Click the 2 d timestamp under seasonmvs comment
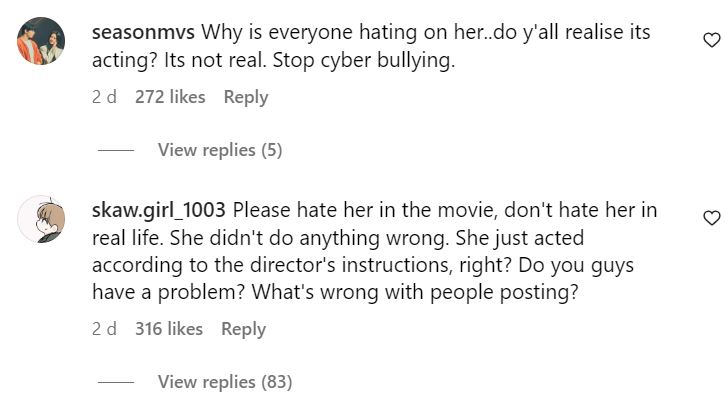The height and width of the screenshot is (419, 725). [x=104, y=97]
